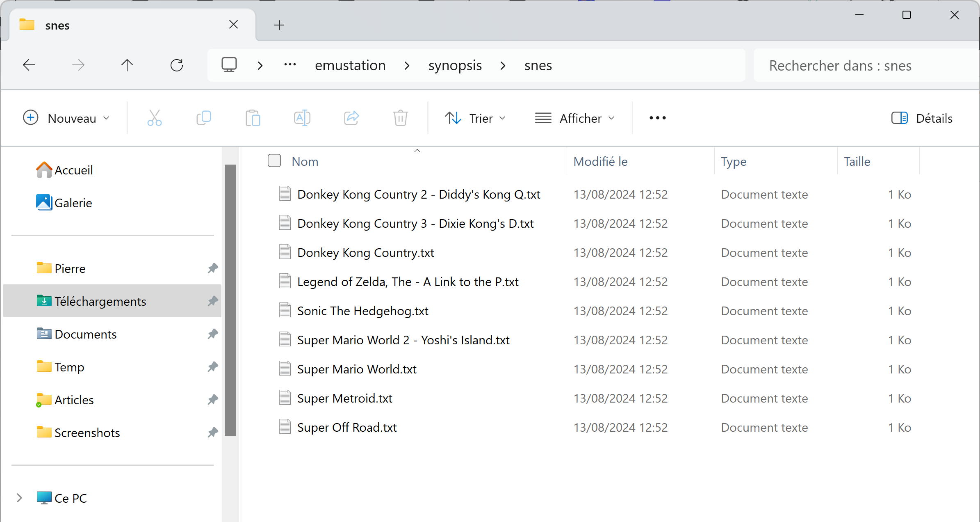Open the Pierre folder in sidebar
The width and height of the screenshot is (980, 522).
[x=61, y=268]
